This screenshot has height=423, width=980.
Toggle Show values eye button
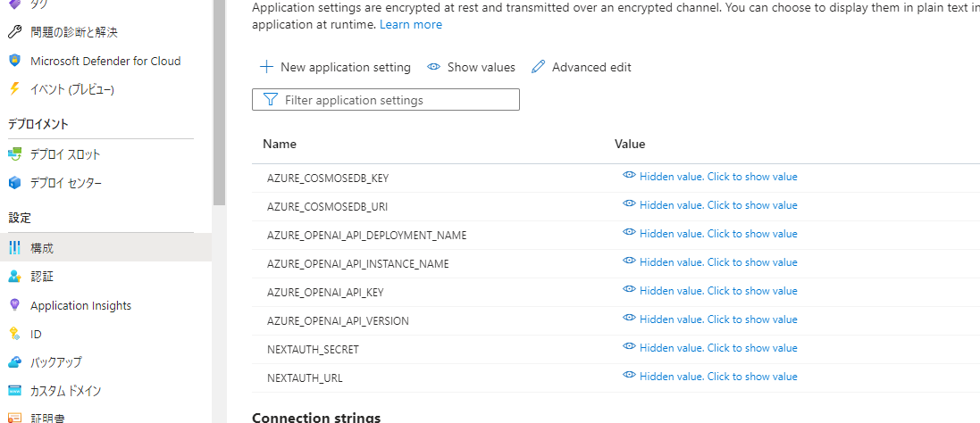472,68
